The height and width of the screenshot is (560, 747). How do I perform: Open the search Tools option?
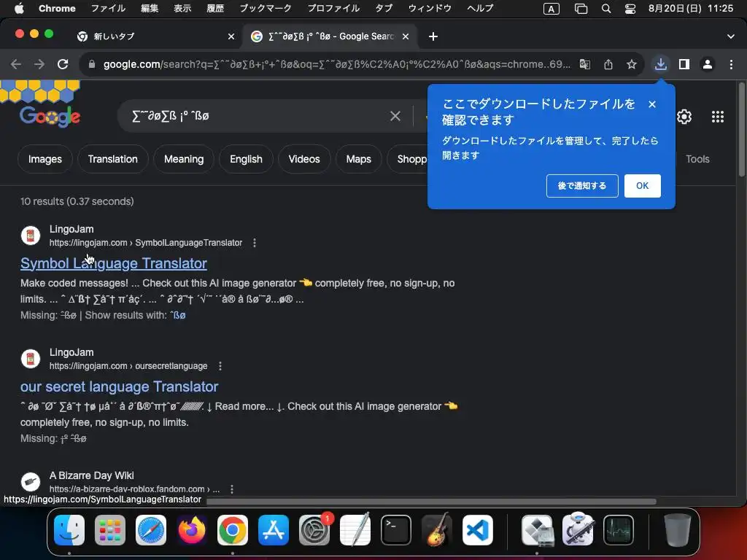point(697,159)
